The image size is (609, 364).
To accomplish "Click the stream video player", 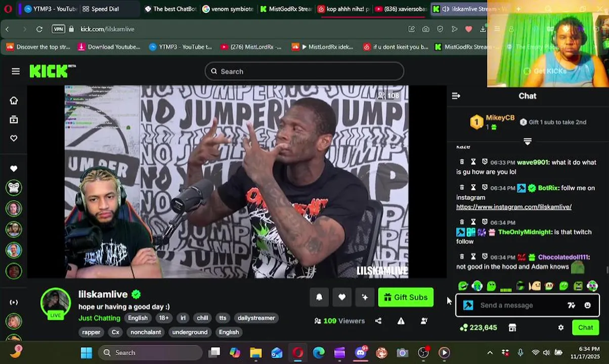I will pyautogui.click(x=236, y=181).
